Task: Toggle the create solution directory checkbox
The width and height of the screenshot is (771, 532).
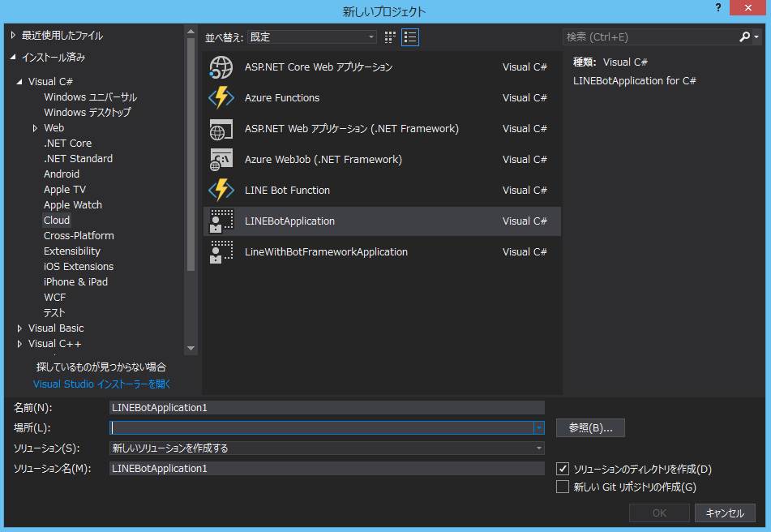Action: [563, 469]
